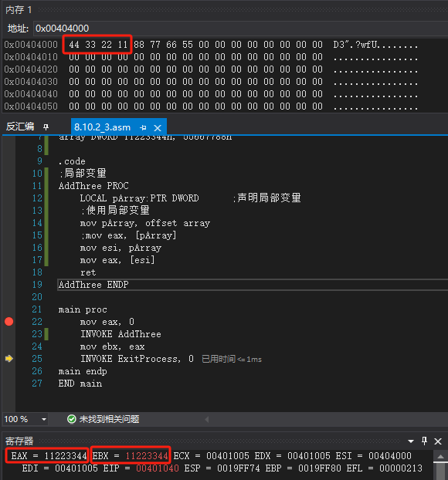Click the ESI = 00404000 register value
This screenshot has height=480, width=448.
pos(373,456)
